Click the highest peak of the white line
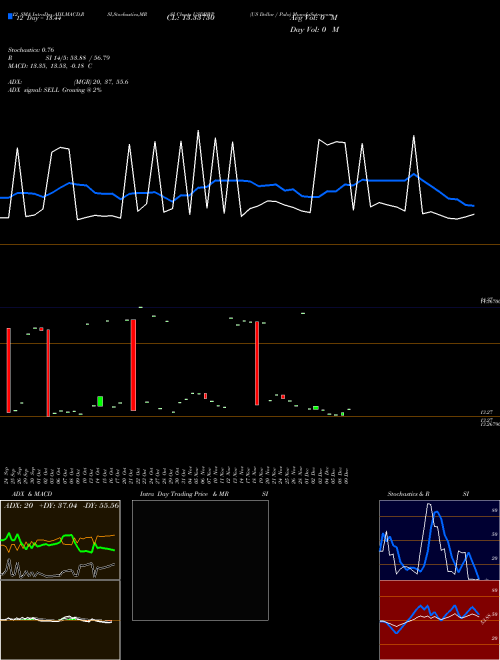This screenshot has width=500, height=660. [x=198, y=131]
